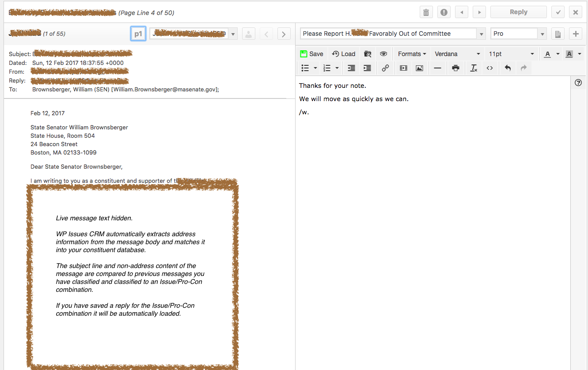
Task: Click the plus add new icon
Action: pyautogui.click(x=576, y=34)
